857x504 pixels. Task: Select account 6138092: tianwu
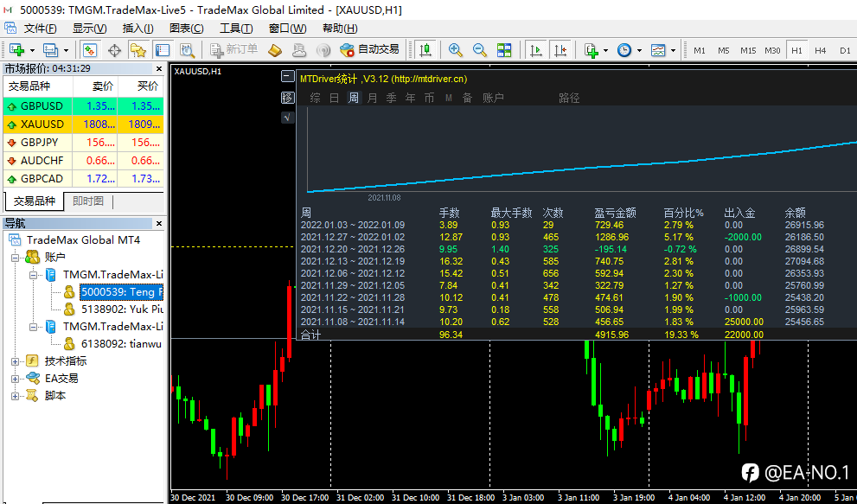coord(121,344)
